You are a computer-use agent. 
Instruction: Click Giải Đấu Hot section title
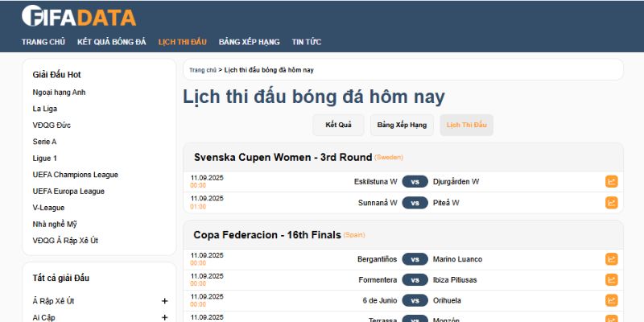point(56,75)
